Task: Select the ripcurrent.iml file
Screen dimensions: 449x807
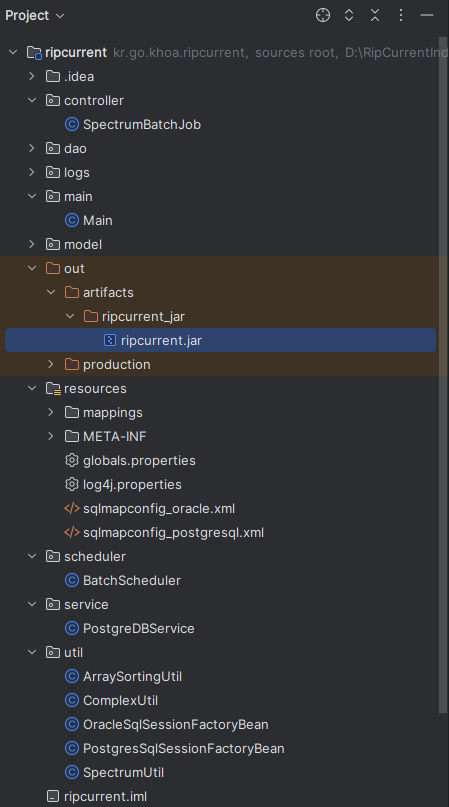Action: tap(105, 797)
